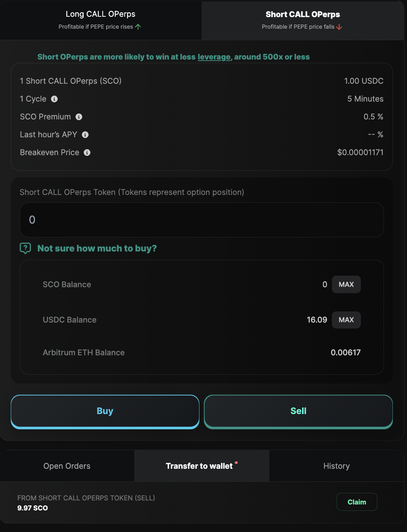
Task: Click the question bubble help icon
Action: click(x=25, y=248)
